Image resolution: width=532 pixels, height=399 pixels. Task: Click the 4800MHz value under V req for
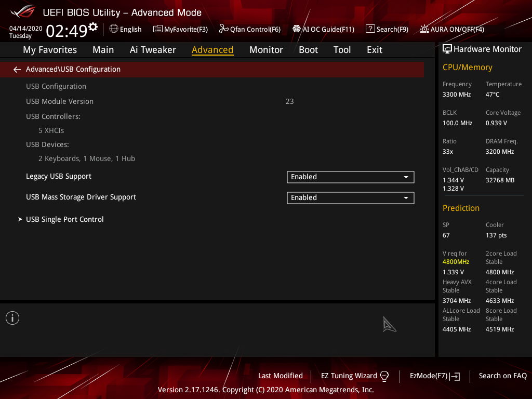(456, 262)
